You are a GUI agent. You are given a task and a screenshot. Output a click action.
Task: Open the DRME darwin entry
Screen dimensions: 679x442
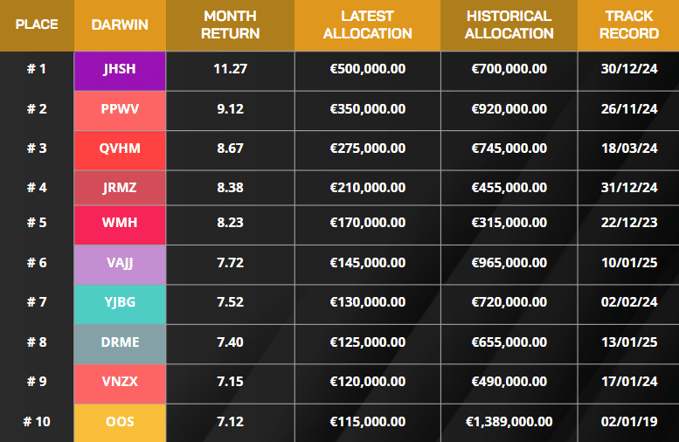point(120,342)
